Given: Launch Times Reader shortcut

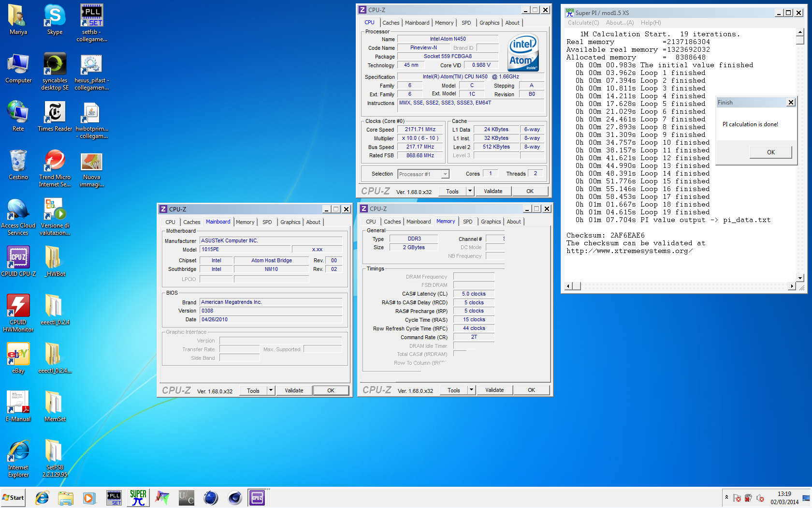Looking at the screenshot, I should click(55, 116).
